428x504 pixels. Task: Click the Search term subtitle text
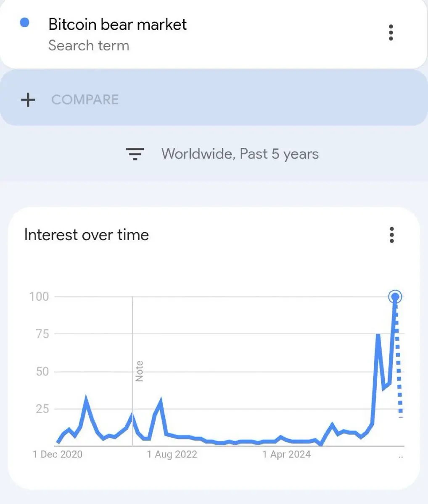click(89, 45)
